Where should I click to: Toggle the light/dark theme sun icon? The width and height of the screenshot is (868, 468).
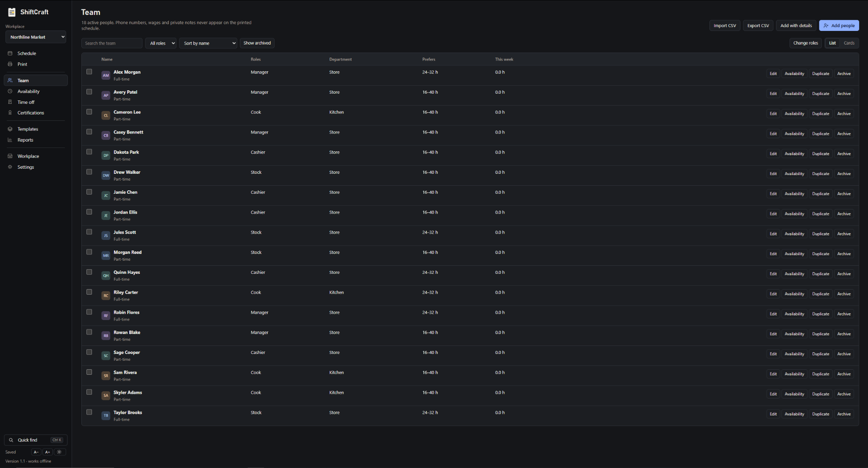click(59, 452)
